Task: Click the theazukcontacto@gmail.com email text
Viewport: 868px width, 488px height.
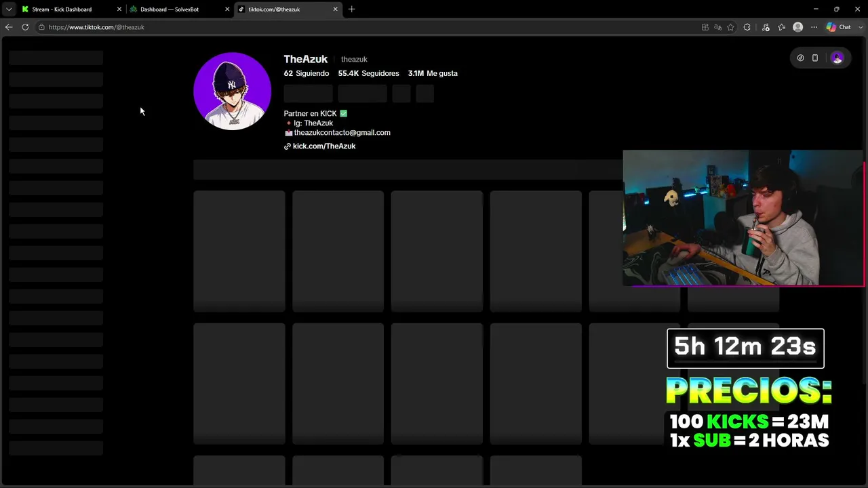Action: 342,133
